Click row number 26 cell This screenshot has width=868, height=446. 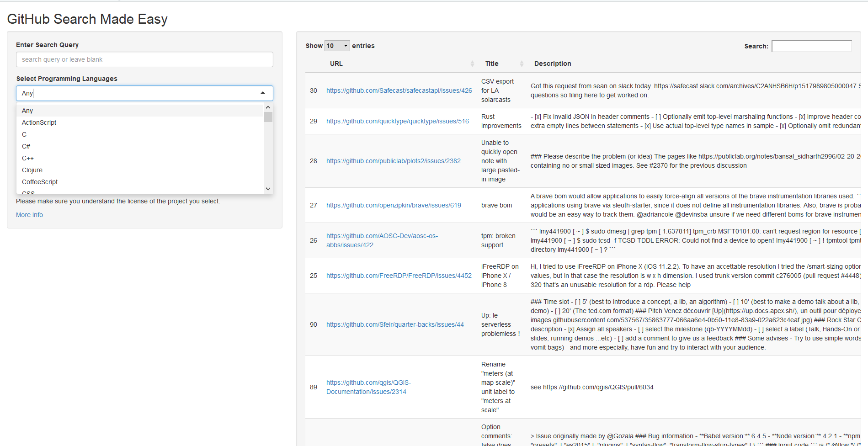click(x=314, y=240)
